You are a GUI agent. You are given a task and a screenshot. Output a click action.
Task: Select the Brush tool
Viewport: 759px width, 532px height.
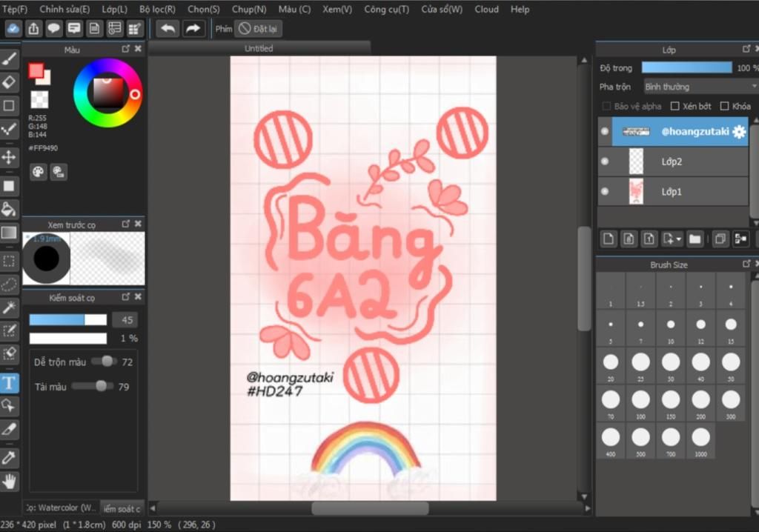[x=9, y=59]
